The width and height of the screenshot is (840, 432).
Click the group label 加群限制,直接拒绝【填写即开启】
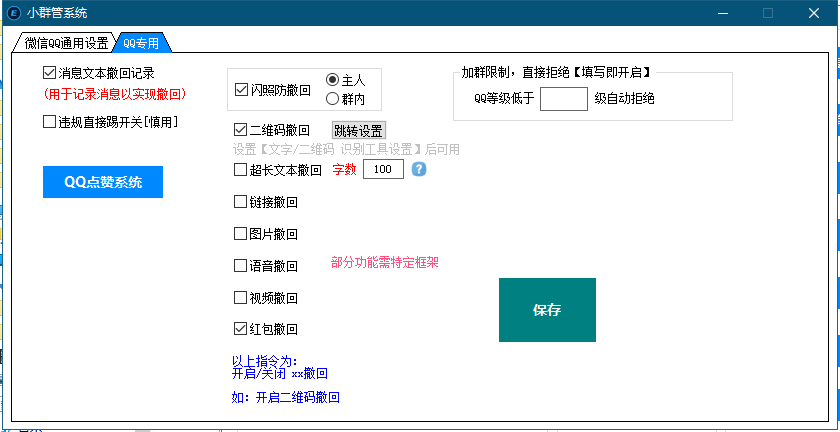[x=559, y=72]
